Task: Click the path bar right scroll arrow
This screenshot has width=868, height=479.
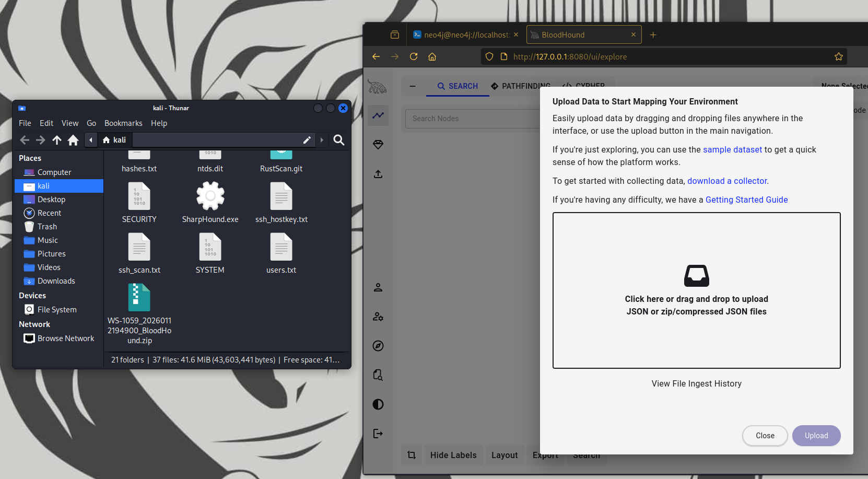Action: (x=322, y=140)
